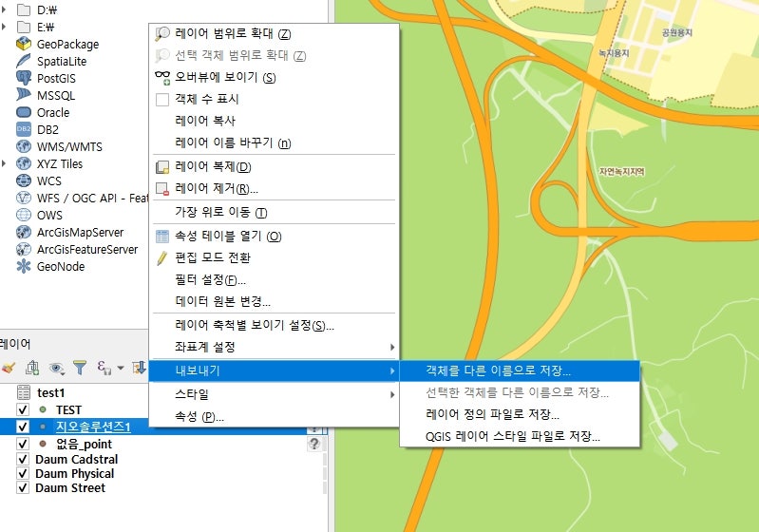Click the PostGIS elephant icon

(23, 78)
